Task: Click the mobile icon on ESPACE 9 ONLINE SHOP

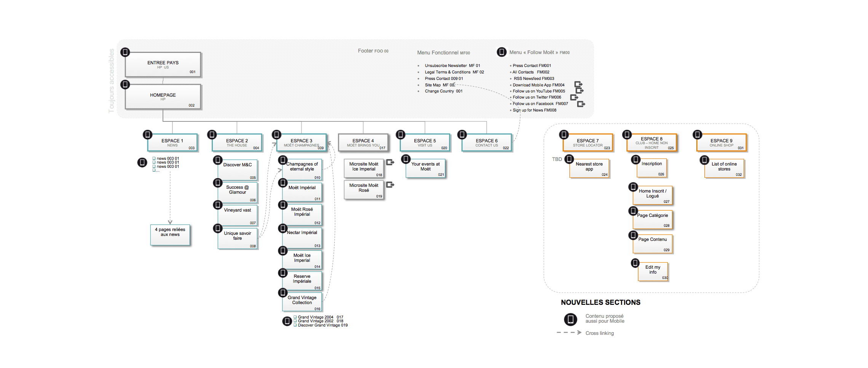Action: (x=697, y=134)
